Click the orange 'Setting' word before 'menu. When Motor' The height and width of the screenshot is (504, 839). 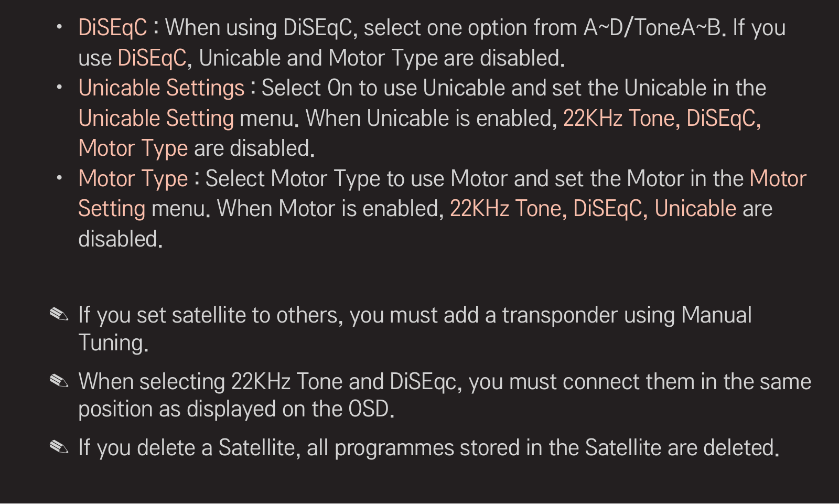112,209
